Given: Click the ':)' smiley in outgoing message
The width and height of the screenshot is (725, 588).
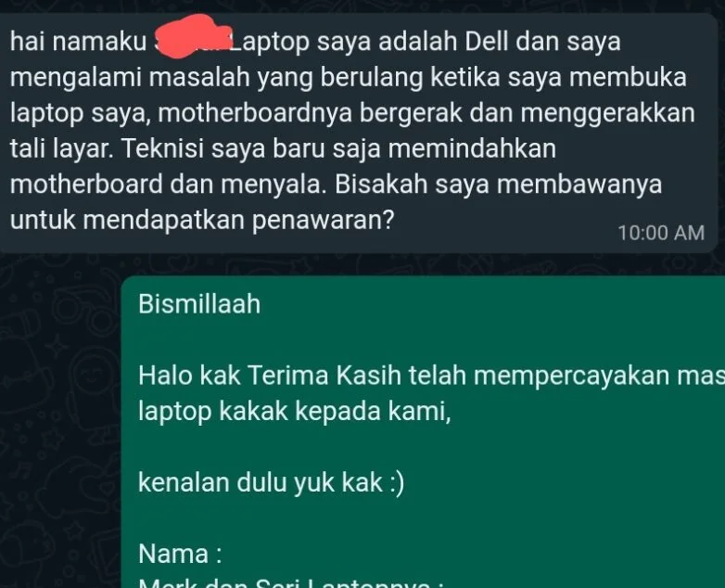Looking at the screenshot, I should coord(397,483).
